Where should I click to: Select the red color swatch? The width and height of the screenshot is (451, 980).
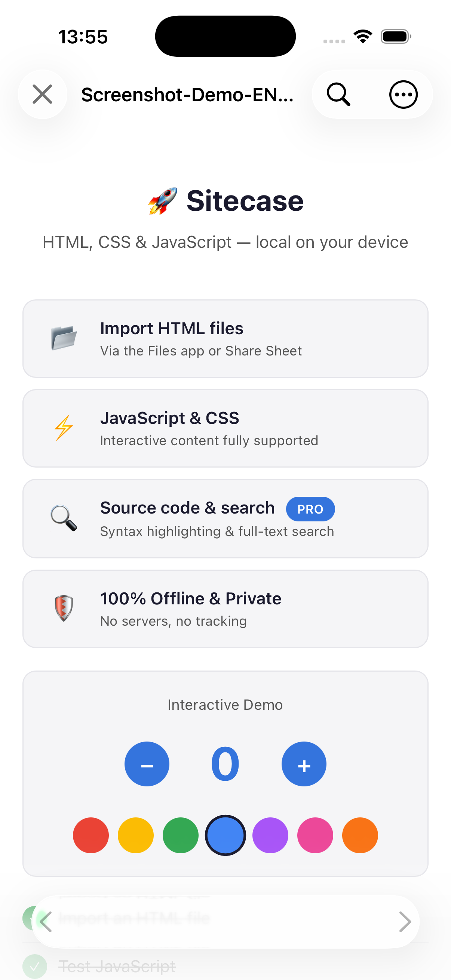click(90, 835)
